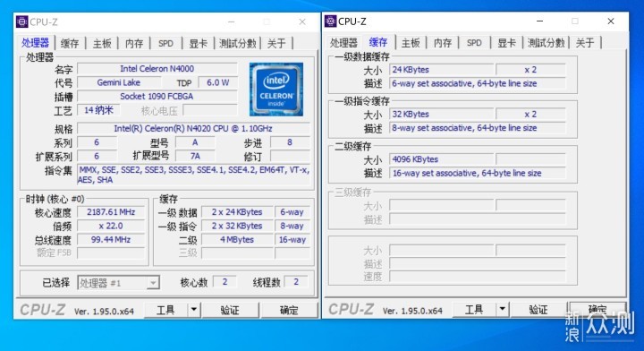Switch to 处理器 tab in right CPU-Z window
Viewport: 644px width, 351px height.
(343, 43)
